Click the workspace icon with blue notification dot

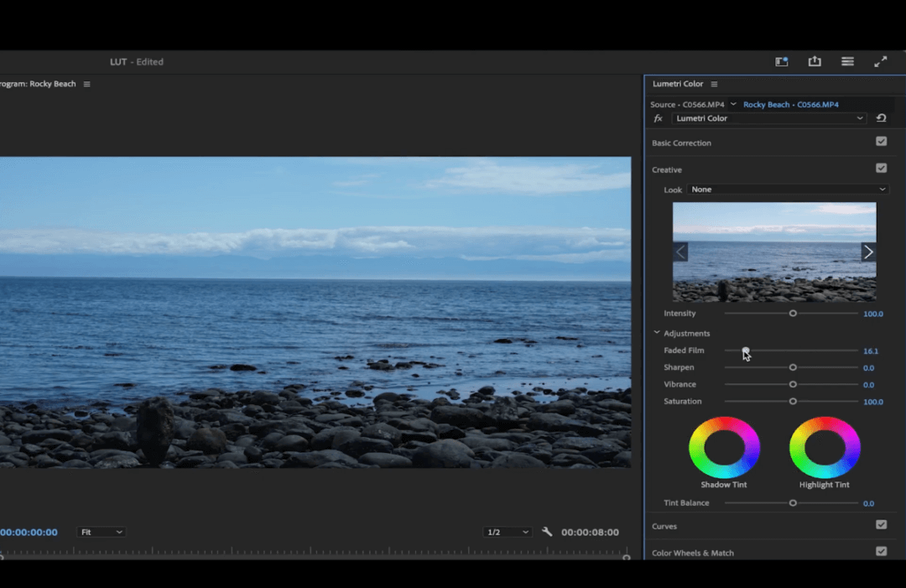pyautogui.click(x=781, y=61)
